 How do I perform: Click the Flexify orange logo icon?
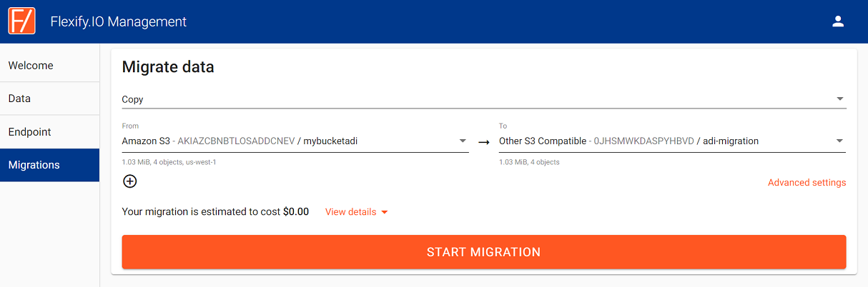(21, 21)
